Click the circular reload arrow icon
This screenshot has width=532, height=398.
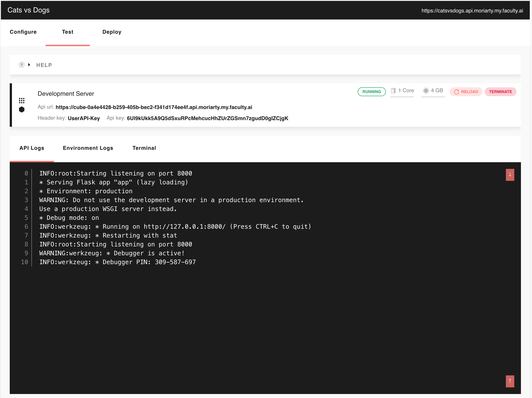click(x=456, y=92)
